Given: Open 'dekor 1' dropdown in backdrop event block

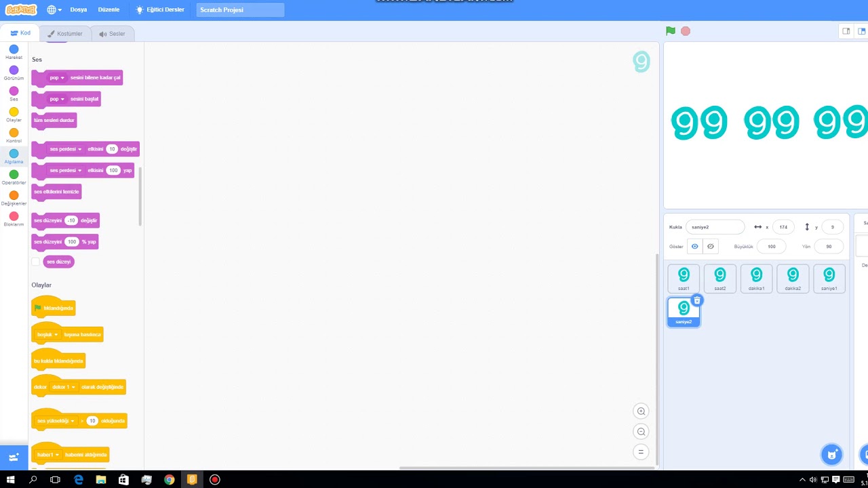Looking at the screenshot, I should [64, 387].
